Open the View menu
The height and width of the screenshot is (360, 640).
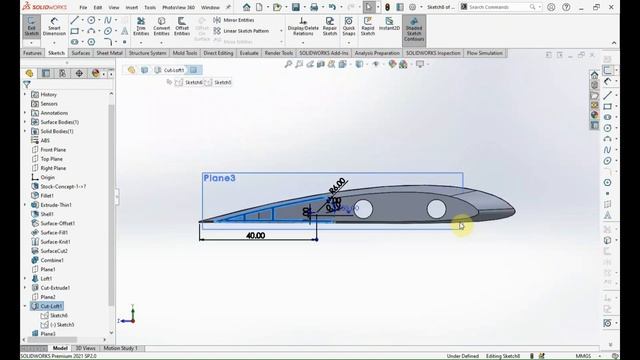click(114, 7)
